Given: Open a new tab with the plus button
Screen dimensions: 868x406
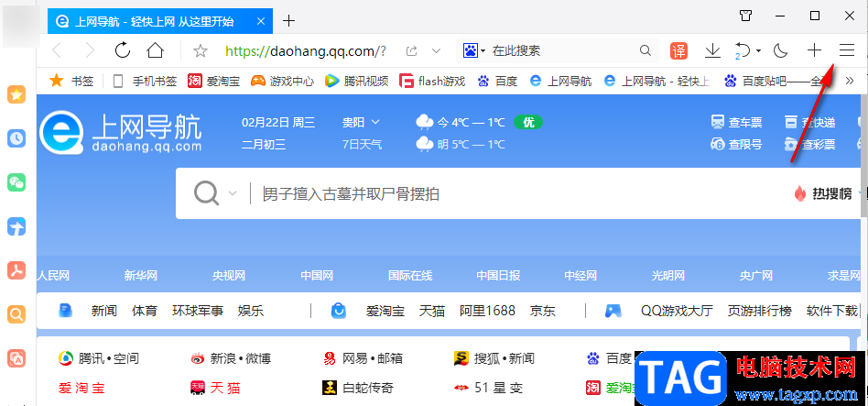Looking at the screenshot, I should click(289, 22).
